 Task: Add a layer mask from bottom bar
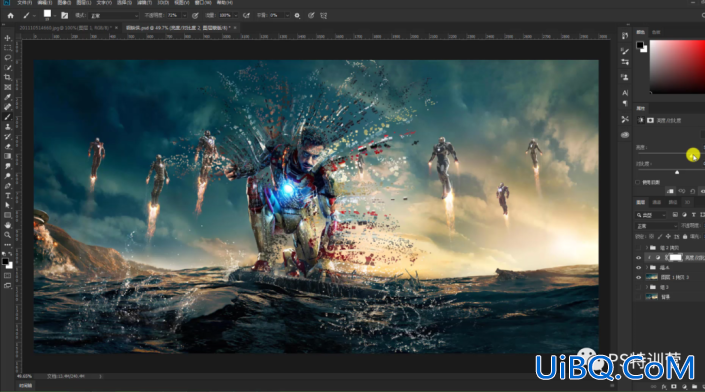click(674, 387)
